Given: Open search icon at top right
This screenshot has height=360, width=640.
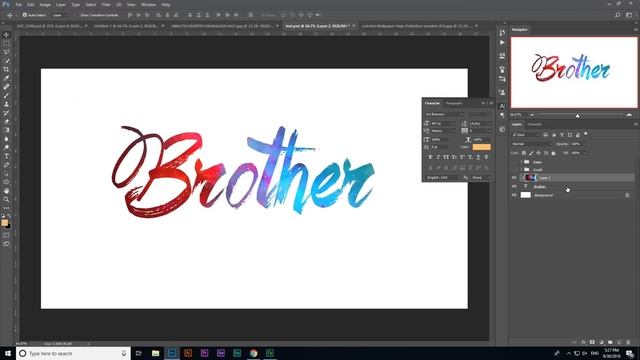Looking at the screenshot, I should click(618, 15).
